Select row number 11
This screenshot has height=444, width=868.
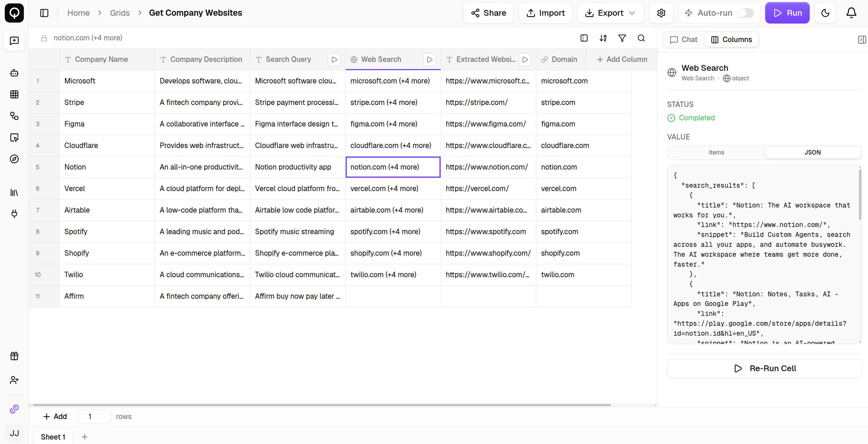coord(38,297)
